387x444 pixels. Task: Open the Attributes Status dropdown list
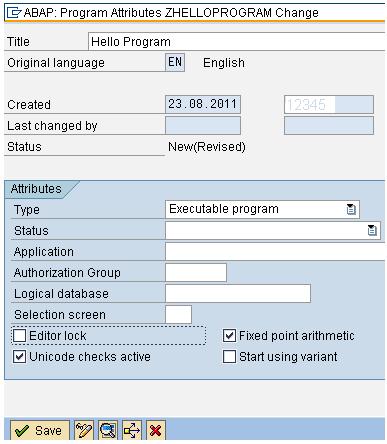(x=372, y=230)
